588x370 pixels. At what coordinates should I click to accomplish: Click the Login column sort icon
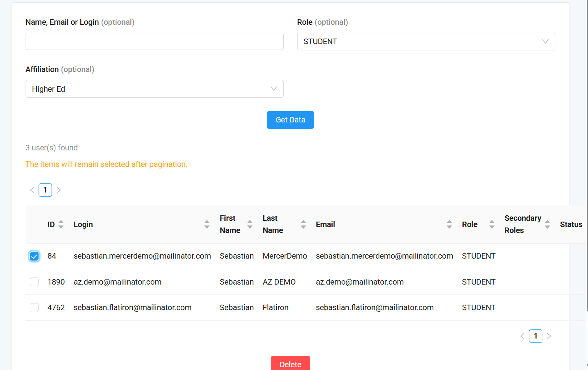tap(207, 224)
